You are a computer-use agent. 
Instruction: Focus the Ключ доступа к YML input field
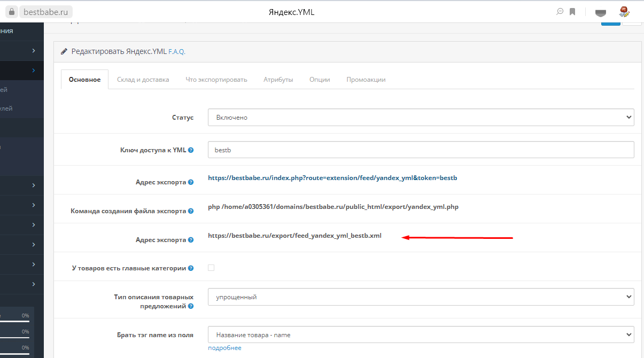pyautogui.click(x=421, y=150)
